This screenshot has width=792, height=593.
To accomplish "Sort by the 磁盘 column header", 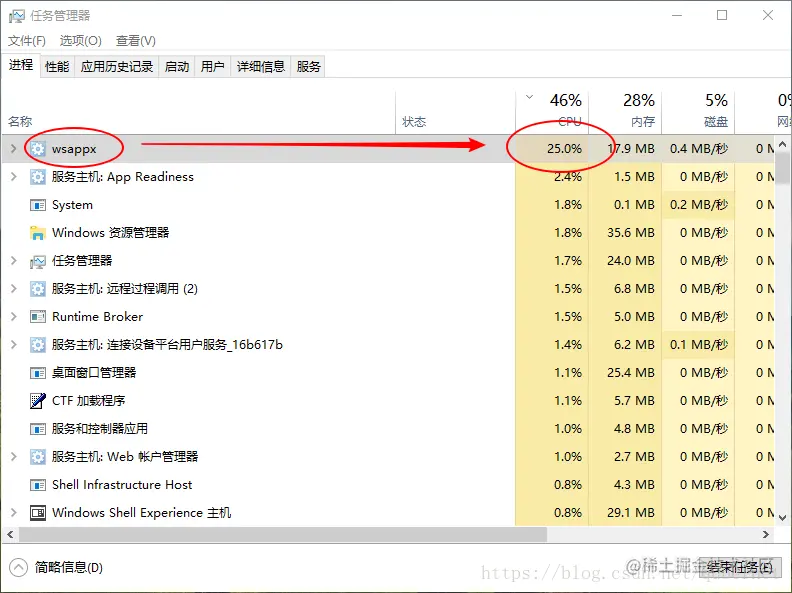I will pyautogui.click(x=698, y=111).
